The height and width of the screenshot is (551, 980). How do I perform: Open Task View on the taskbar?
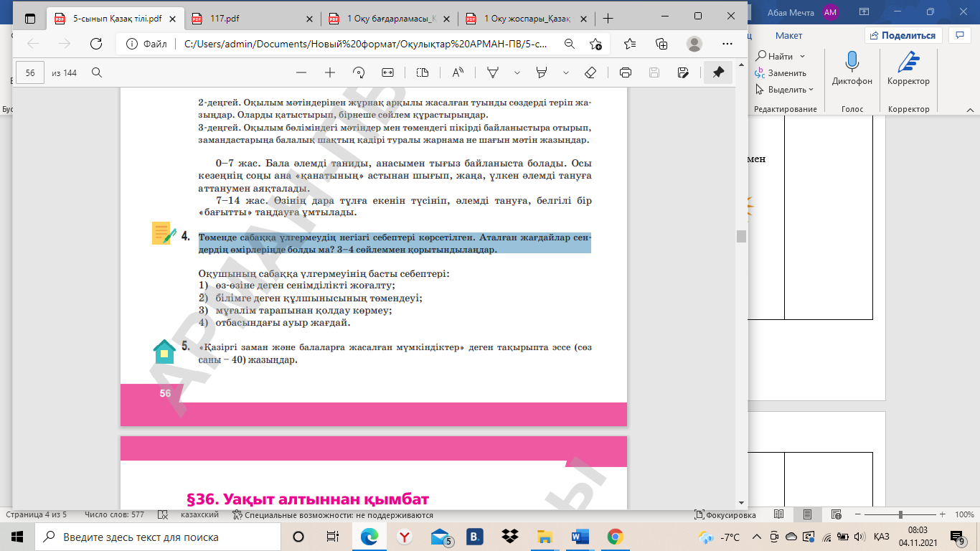point(332,537)
